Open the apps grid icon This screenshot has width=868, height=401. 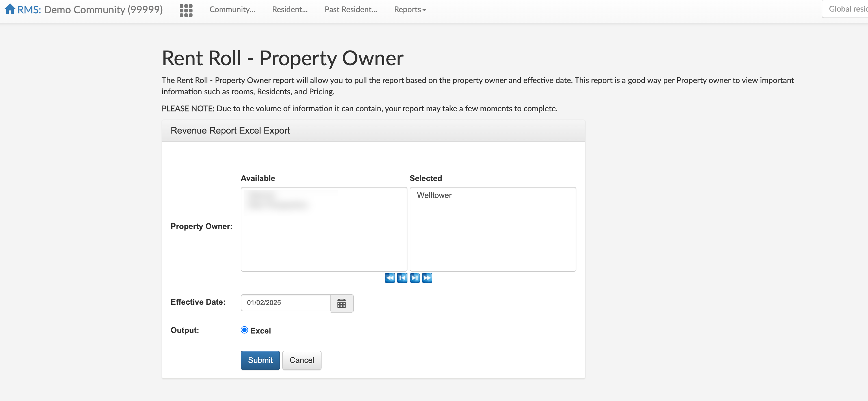coord(186,10)
